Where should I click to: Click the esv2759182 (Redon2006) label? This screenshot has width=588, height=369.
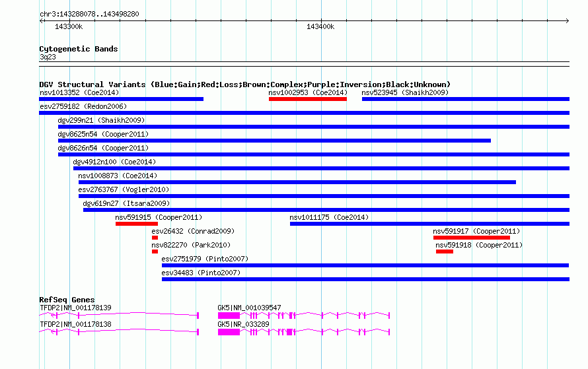click(83, 106)
